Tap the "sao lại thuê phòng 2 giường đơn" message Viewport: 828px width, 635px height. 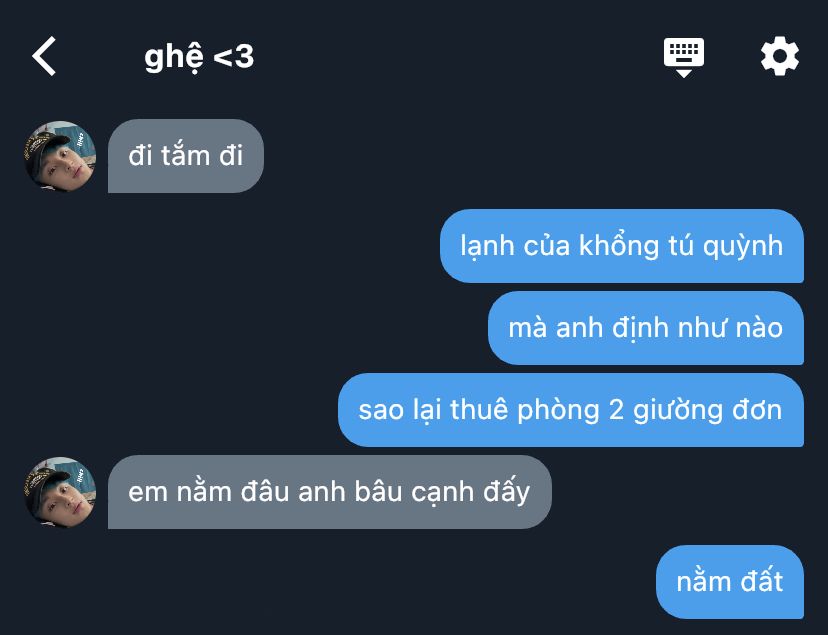571,410
